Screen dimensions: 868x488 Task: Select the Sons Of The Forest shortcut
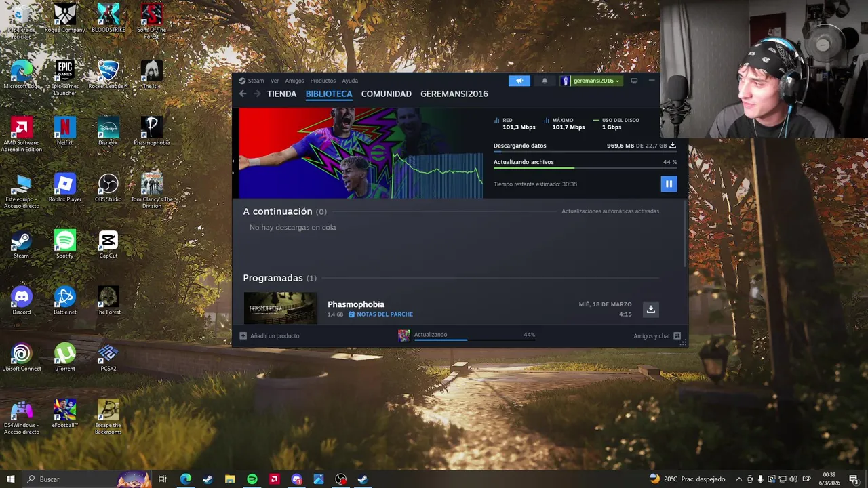(151, 21)
